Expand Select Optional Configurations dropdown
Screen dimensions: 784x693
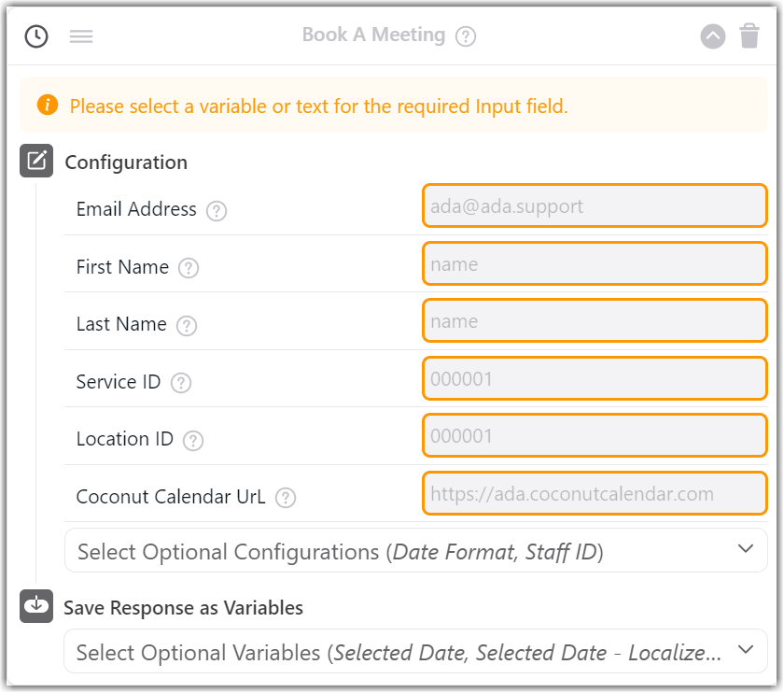pyautogui.click(x=415, y=551)
